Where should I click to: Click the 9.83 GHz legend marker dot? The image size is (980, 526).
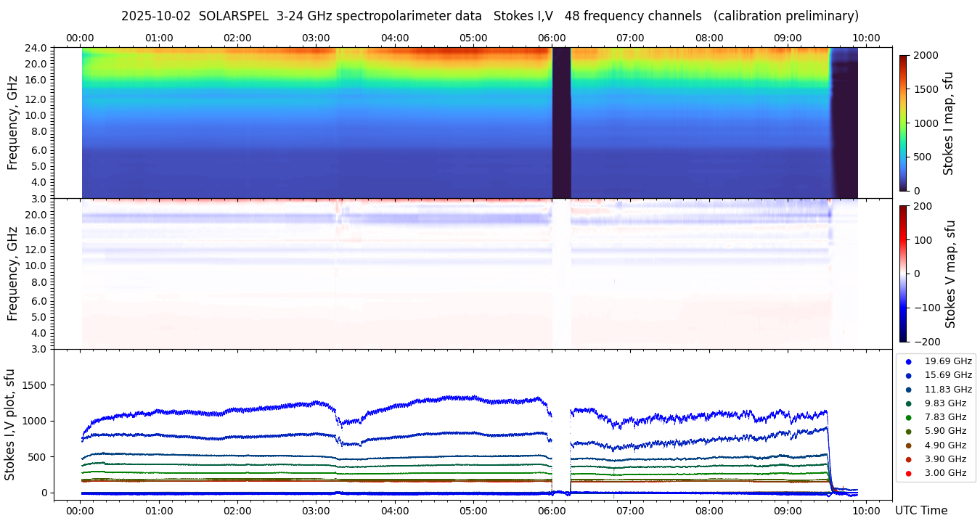pyautogui.click(x=908, y=403)
